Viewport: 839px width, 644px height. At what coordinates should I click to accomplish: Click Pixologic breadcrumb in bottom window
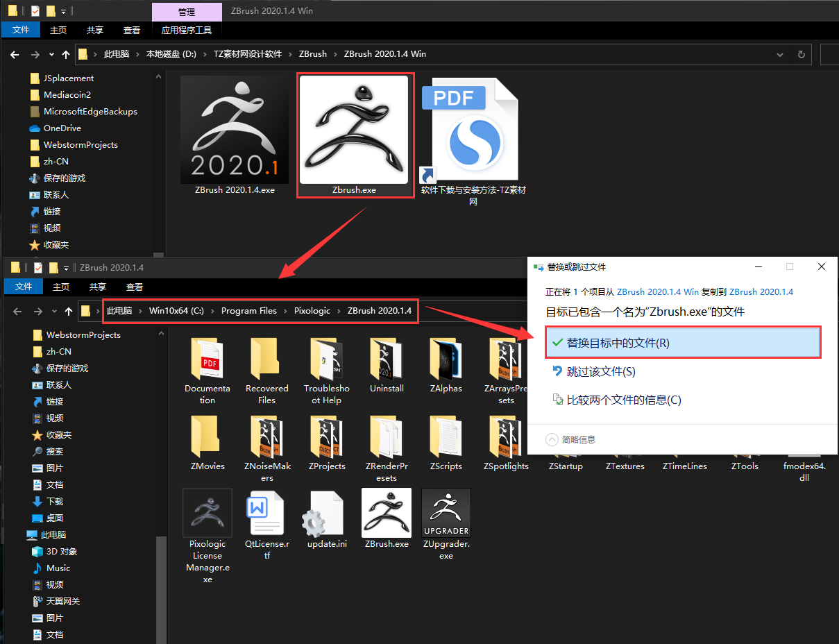click(312, 311)
